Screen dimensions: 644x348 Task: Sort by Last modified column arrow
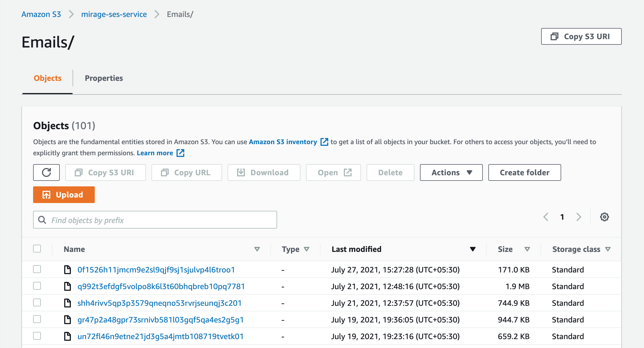point(473,249)
